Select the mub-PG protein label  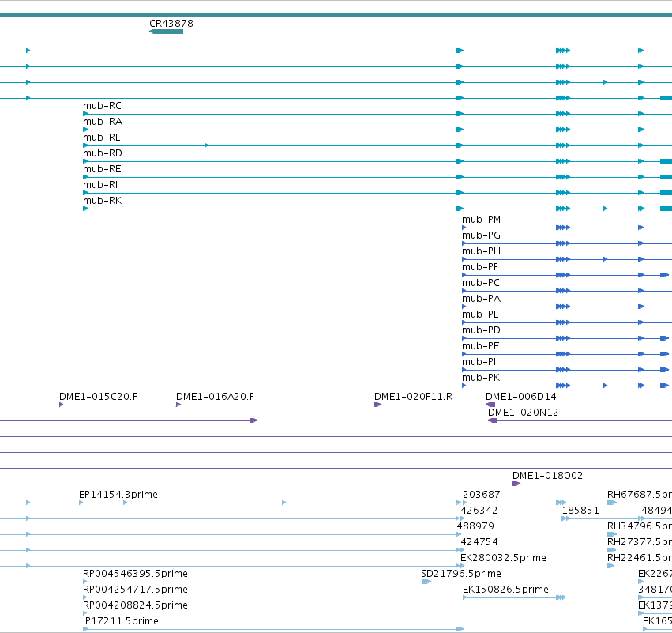pos(481,235)
